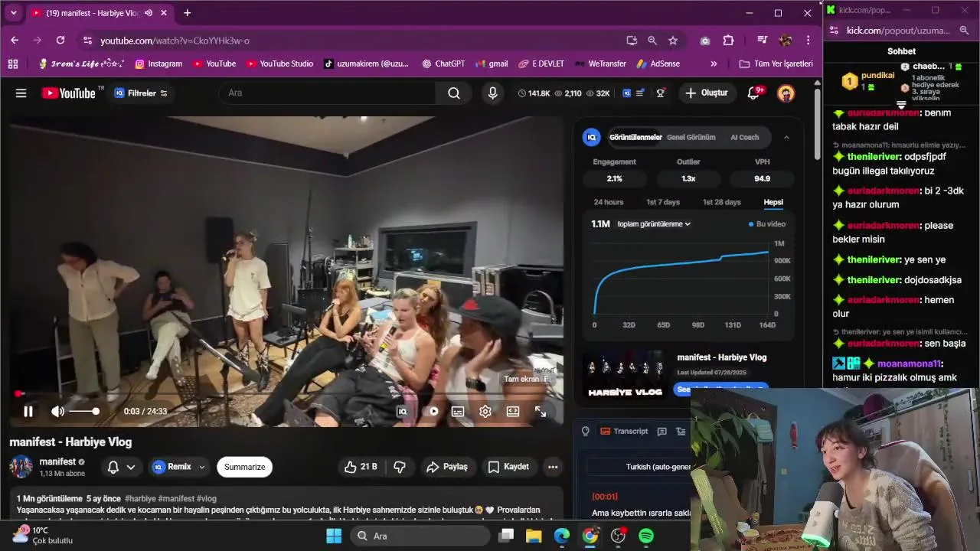Toggle the Bu video chart legend
The height and width of the screenshot is (551, 980).
767,224
